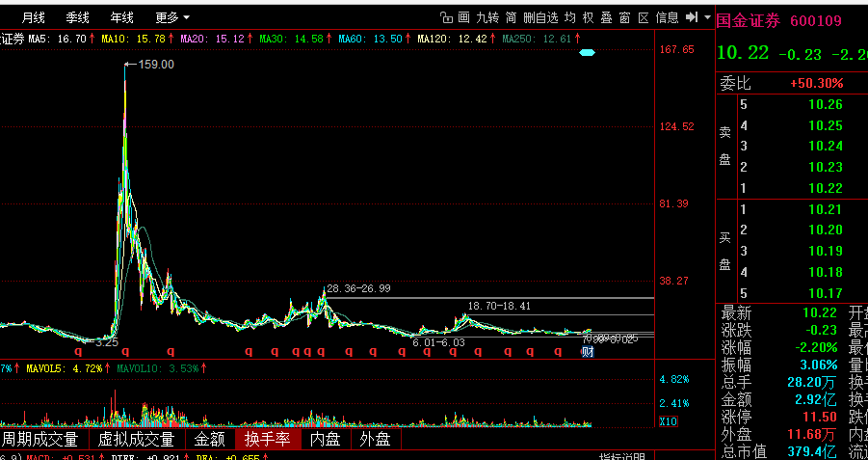Select the buy level 5 price 10.17
The height and width of the screenshot is (460, 868).
pos(826,293)
